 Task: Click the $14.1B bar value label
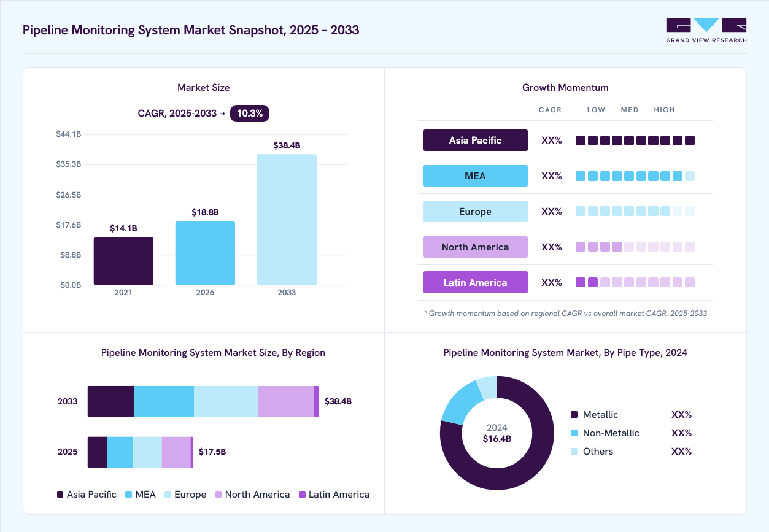(x=123, y=228)
